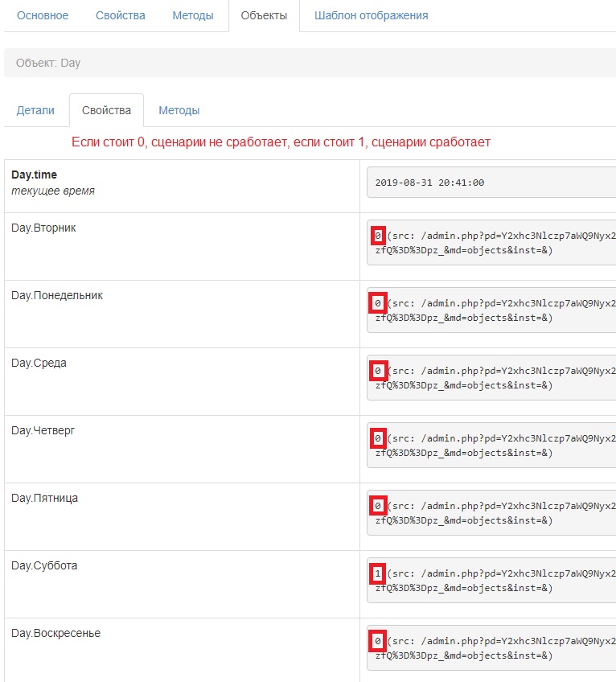
Task: Switch to the Детали sub-tab
Action: 35,110
